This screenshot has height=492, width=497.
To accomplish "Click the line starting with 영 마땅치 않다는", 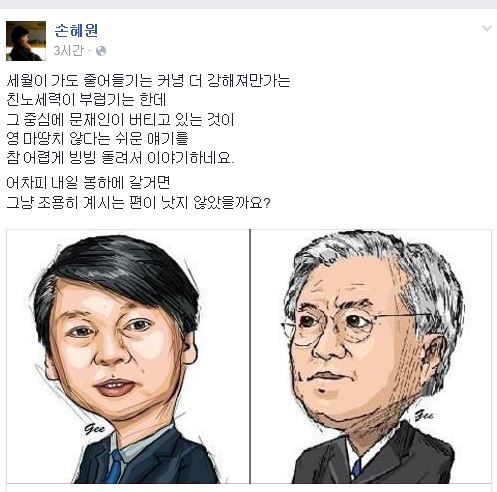I will coord(97,138).
